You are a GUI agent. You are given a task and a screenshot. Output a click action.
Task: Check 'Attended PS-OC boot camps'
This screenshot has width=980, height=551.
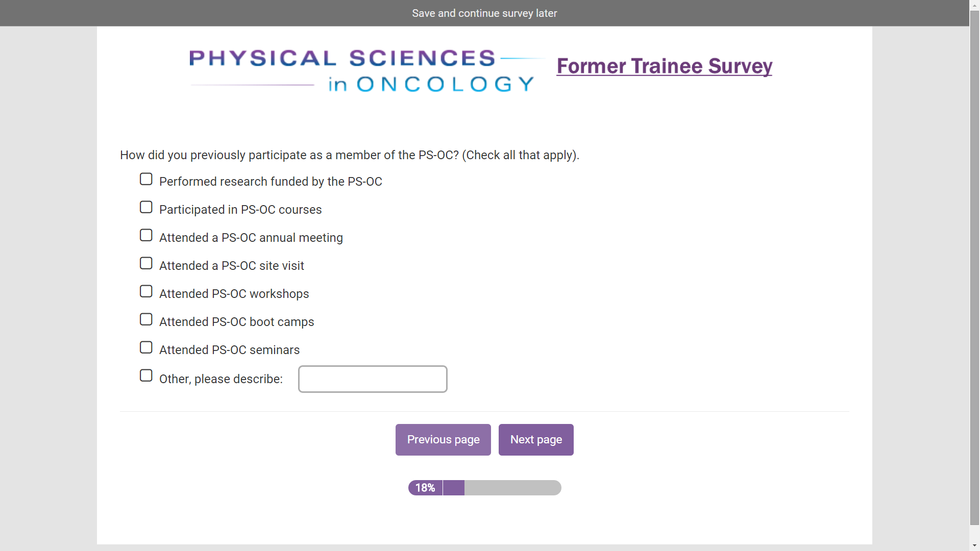click(x=146, y=319)
